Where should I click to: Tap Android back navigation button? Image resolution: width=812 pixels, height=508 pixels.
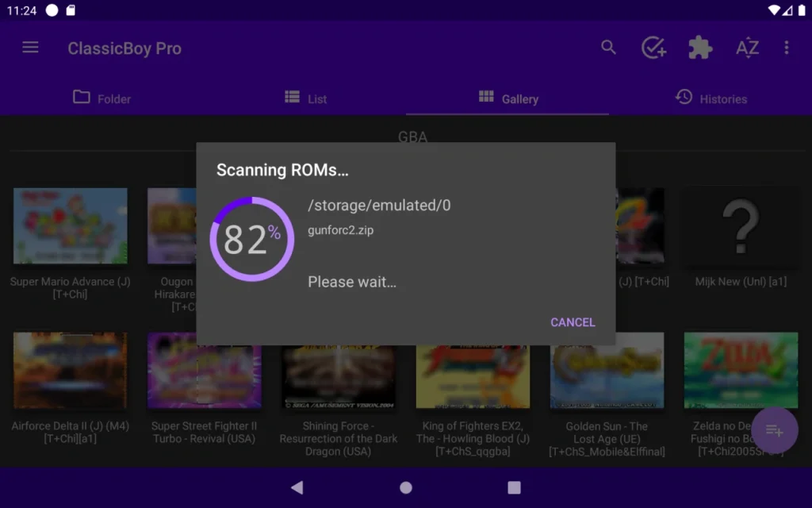tap(297, 487)
